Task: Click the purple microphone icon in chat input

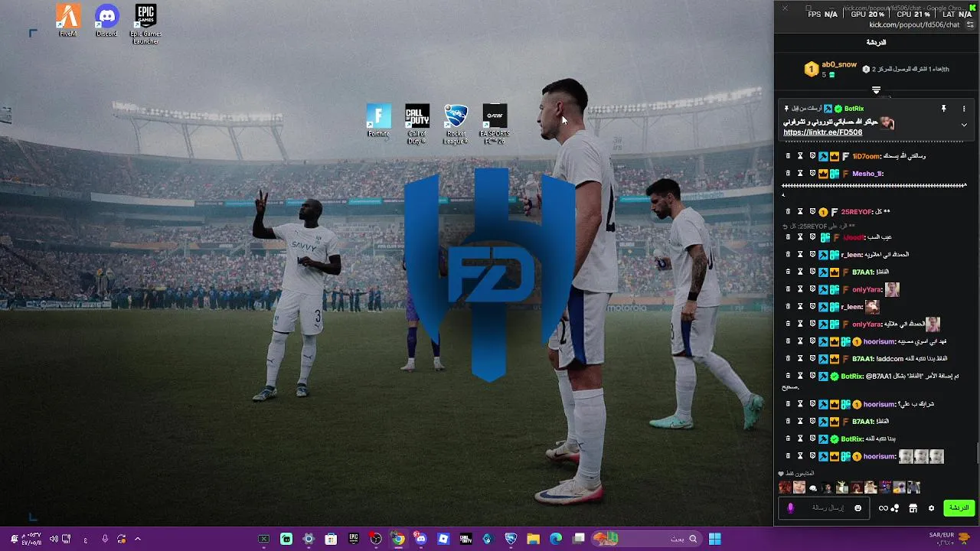Action: click(791, 508)
